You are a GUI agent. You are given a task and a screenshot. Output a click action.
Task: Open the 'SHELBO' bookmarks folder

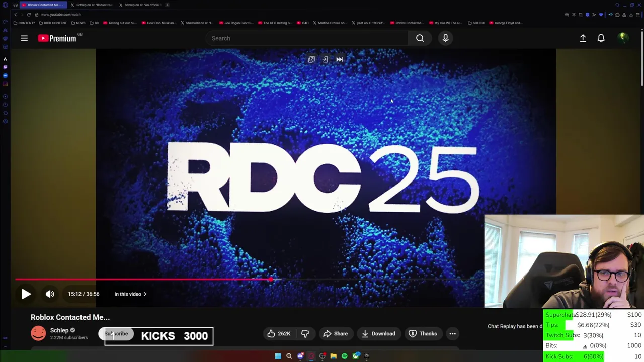(476, 23)
